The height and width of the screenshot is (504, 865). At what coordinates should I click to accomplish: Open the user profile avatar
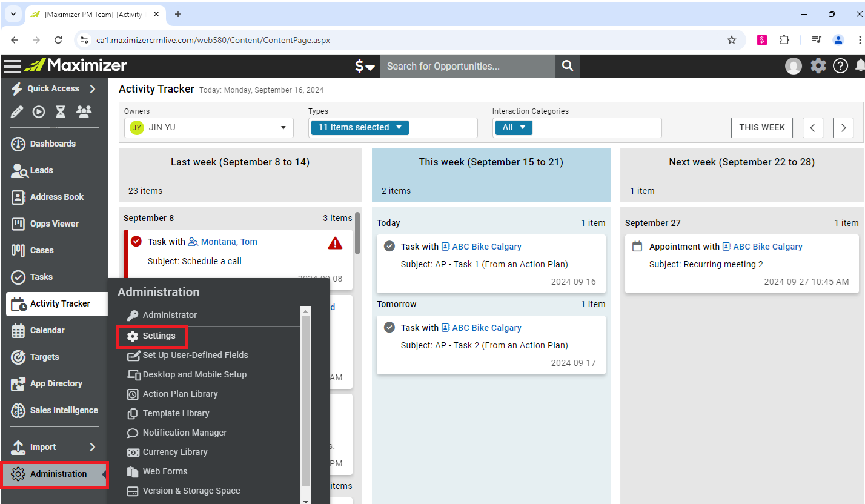794,66
